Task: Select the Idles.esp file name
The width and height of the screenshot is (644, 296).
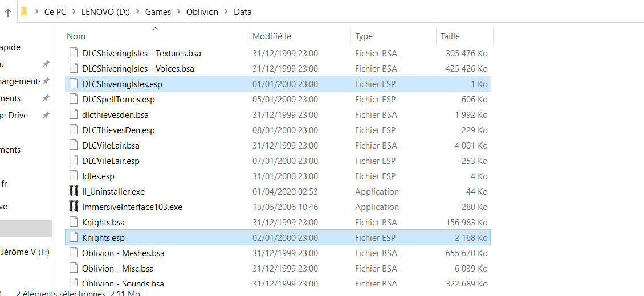Action: tap(98, 176)
